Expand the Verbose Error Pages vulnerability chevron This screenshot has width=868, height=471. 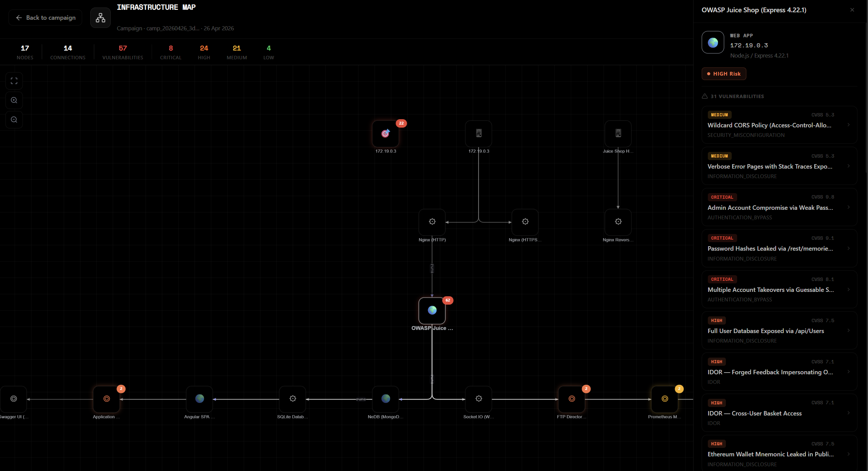pos(849,166)
